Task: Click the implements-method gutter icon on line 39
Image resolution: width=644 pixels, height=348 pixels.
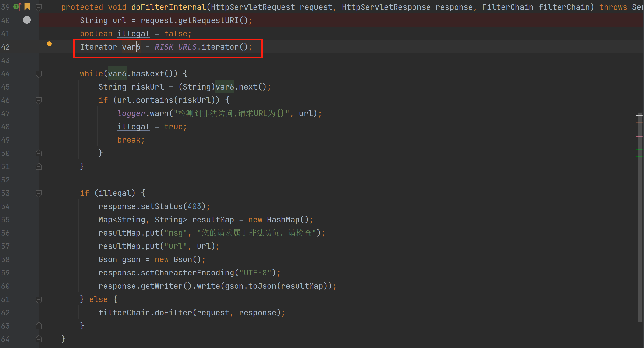Action: tap(17, 6)
